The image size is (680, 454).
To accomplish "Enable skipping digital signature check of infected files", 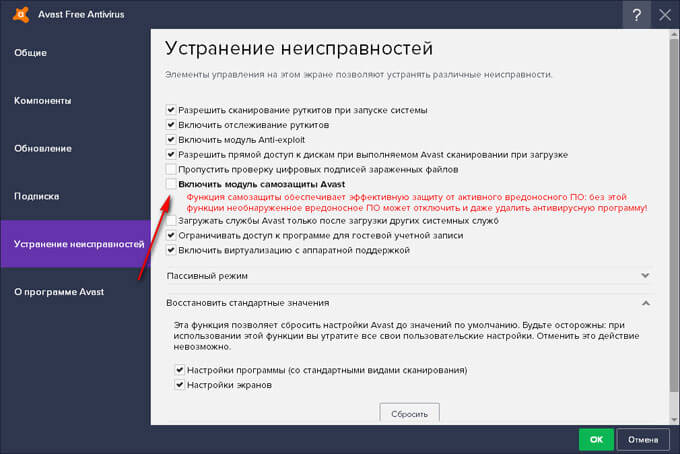I will click(x=171, y=169).
